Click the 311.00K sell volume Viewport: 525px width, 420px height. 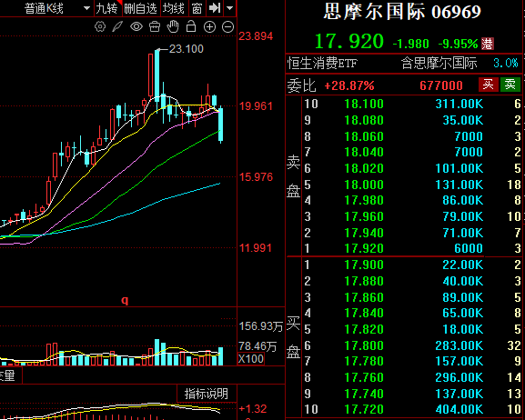pos(459,104)
